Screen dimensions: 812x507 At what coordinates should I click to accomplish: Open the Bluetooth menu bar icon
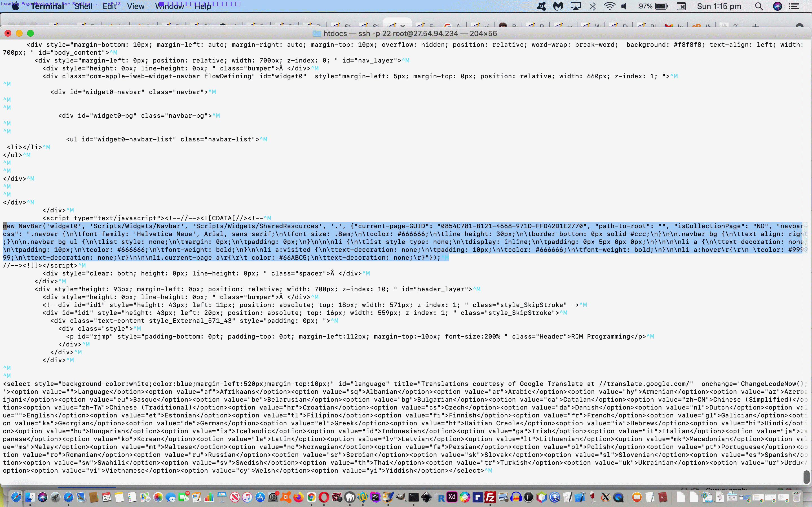(593, 6)
